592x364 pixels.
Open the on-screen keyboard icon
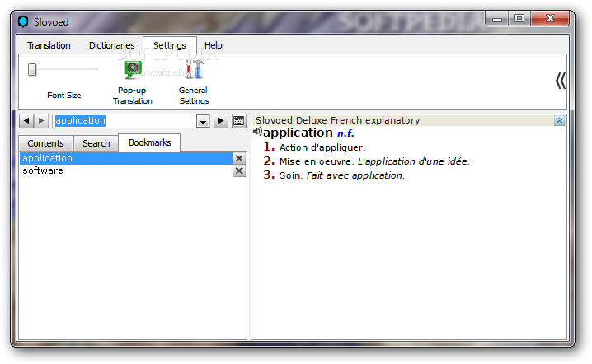238,121
